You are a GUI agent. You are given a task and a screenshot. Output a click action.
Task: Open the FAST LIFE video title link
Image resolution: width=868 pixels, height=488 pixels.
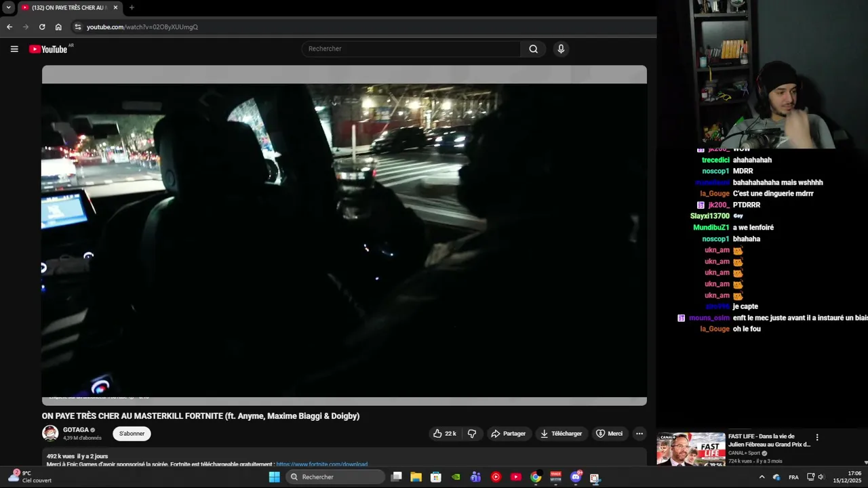(x=770, y=441)
